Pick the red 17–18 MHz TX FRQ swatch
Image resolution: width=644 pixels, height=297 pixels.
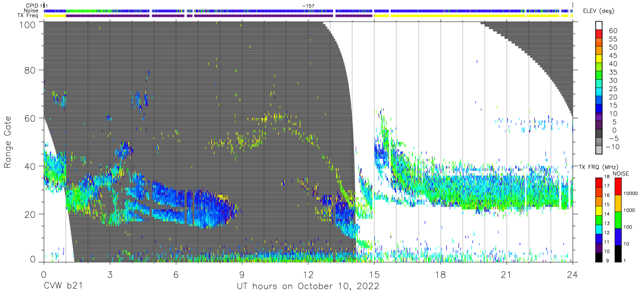tap(599, 182)
